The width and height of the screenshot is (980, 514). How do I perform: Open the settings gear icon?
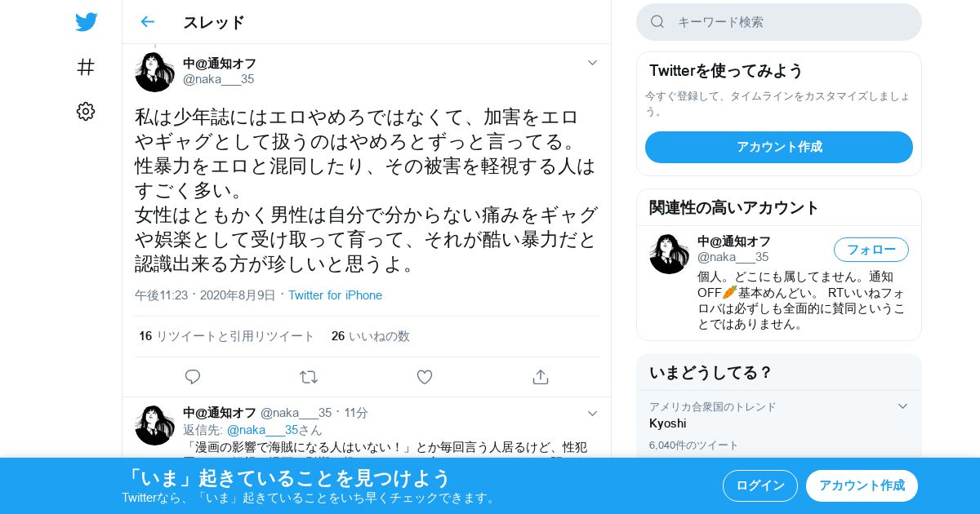click(86, 112)
